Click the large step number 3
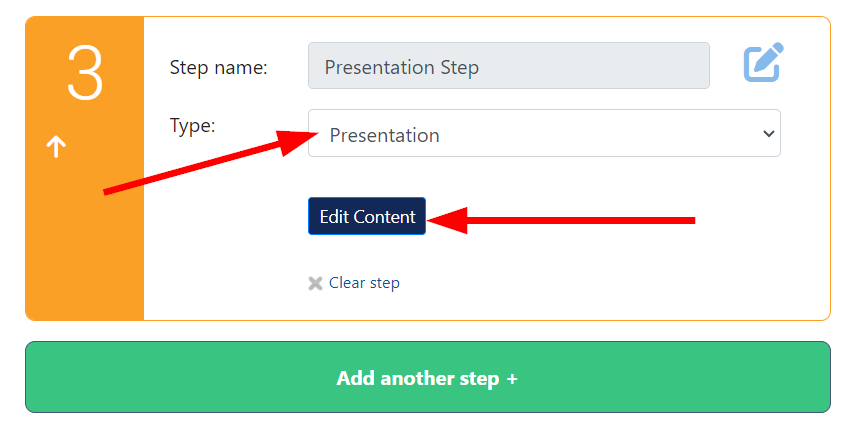Viewport: 855px width, 437px height. tap(85, 73)
